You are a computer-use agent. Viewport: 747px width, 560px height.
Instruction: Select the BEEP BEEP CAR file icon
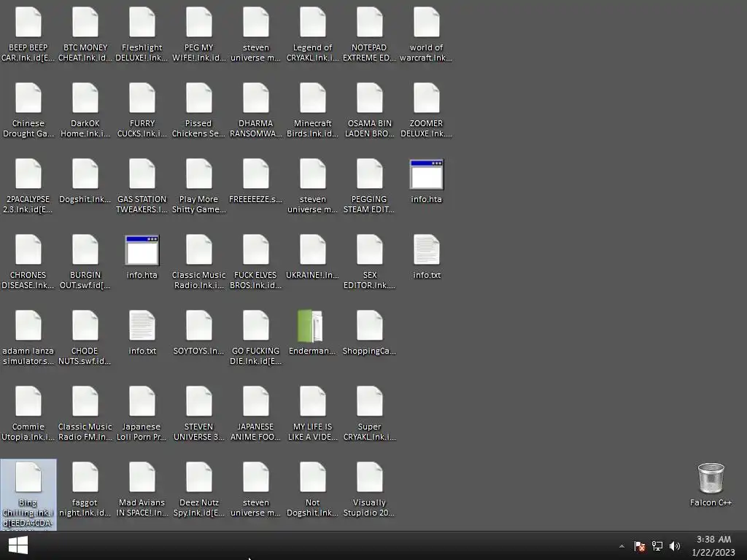coord(28,22)
